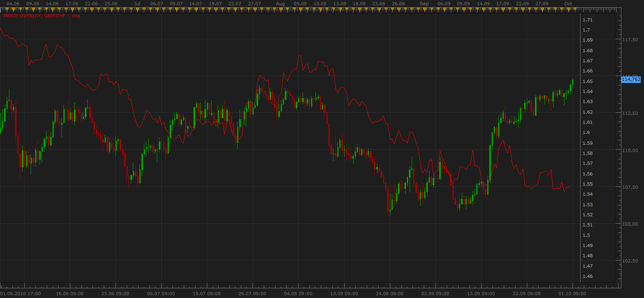Click the 110,00 level on main price axis
Viewport: 644px width, 298px height.
point(630,150)
